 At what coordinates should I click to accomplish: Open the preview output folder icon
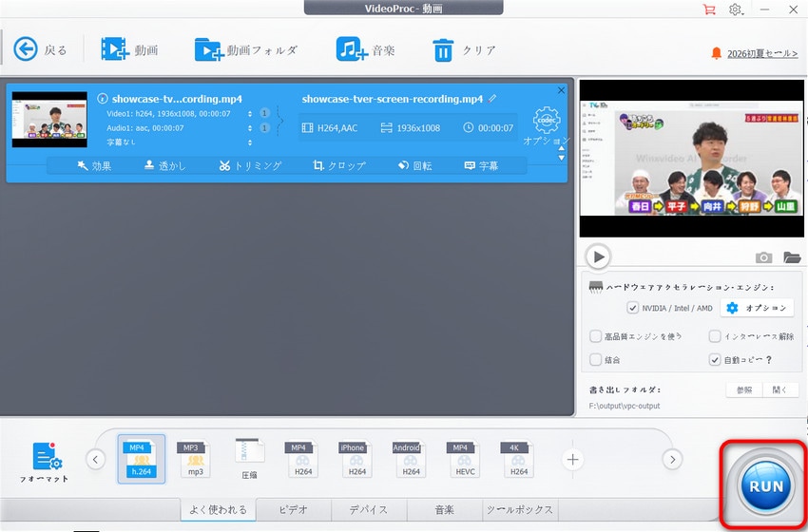(792, 257)
